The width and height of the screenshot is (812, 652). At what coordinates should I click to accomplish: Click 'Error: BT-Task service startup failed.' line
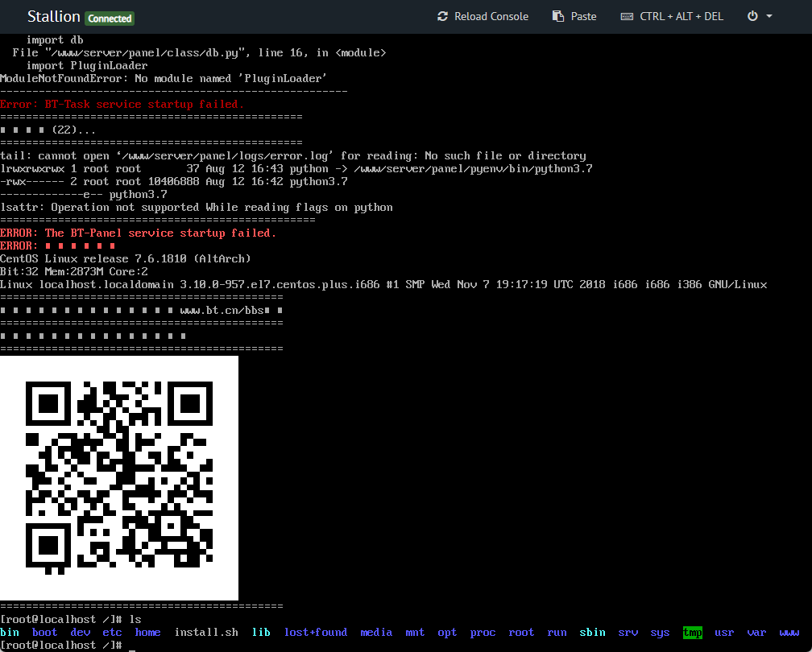[122, 104]
